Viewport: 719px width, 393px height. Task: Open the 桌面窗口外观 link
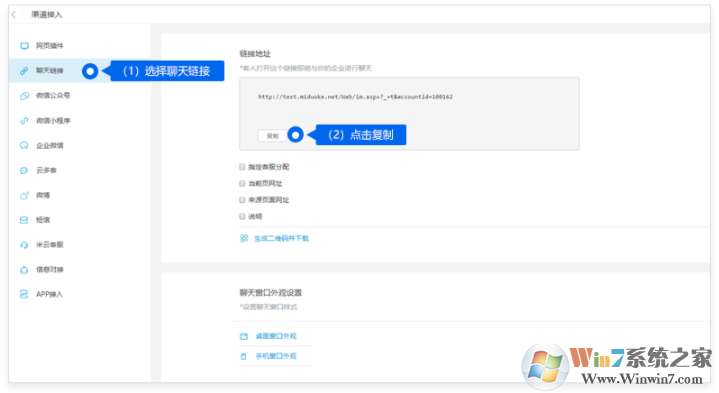[276, 336]
